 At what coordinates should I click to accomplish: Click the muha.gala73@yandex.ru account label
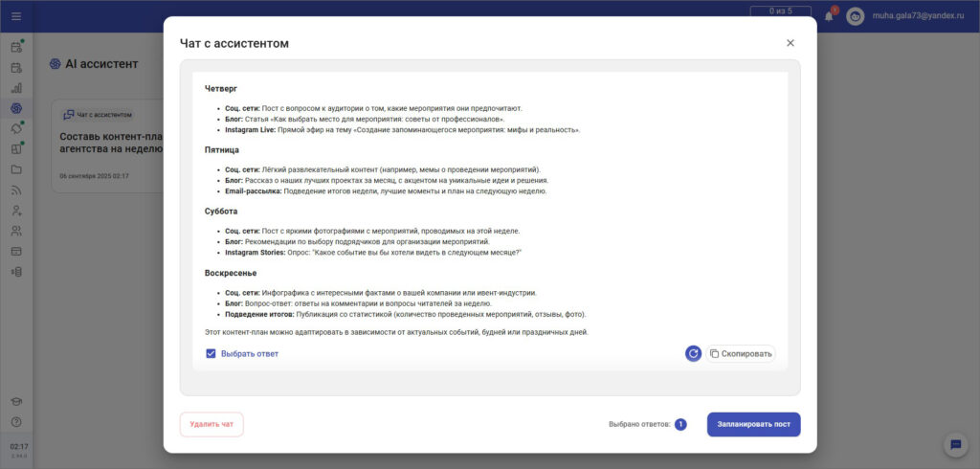pos(918,16)
